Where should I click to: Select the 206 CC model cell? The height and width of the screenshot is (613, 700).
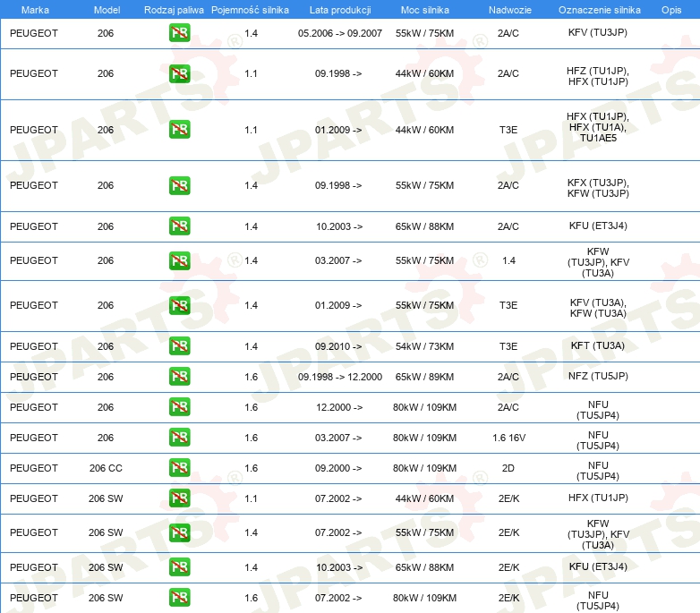click(106, 468)
